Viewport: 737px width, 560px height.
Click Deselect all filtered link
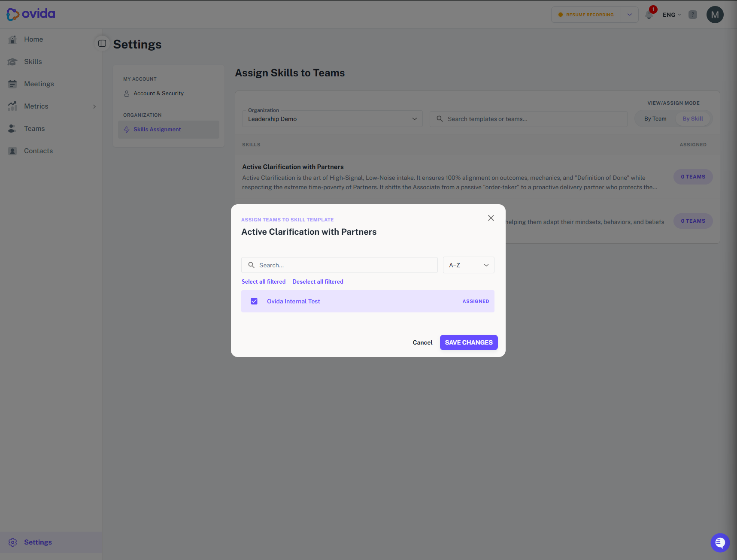[x=318, y=282]
